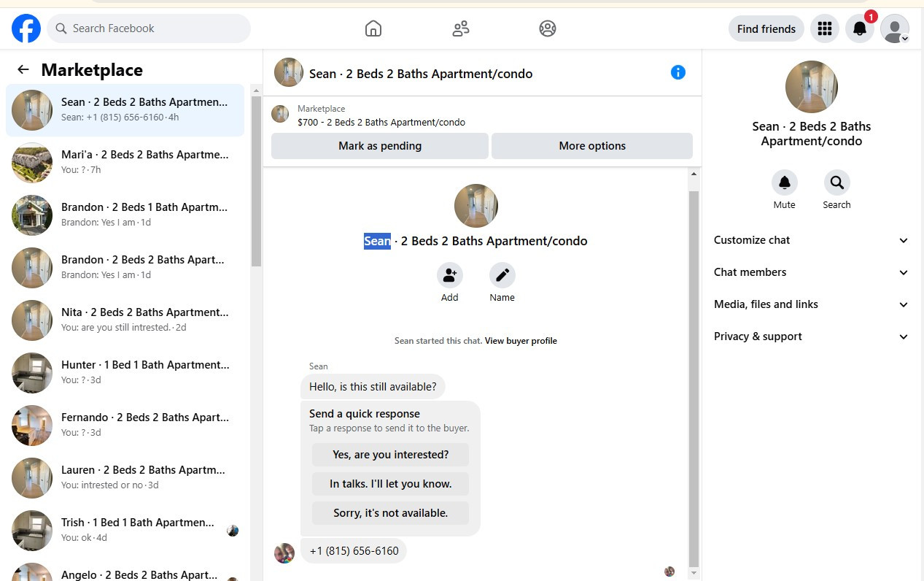Click in the Search Facebook field

click(149, 28)
